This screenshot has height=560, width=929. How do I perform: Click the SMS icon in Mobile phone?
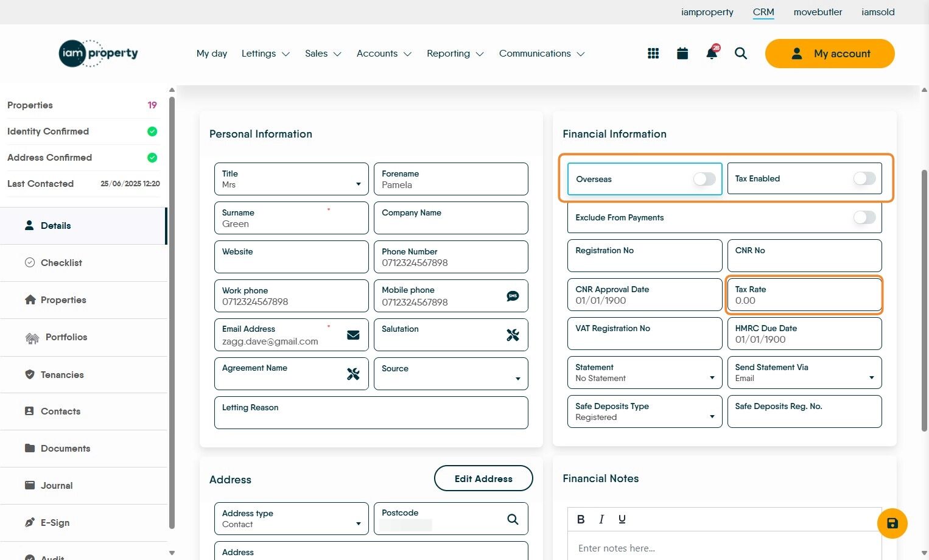(x=513, y=296)
